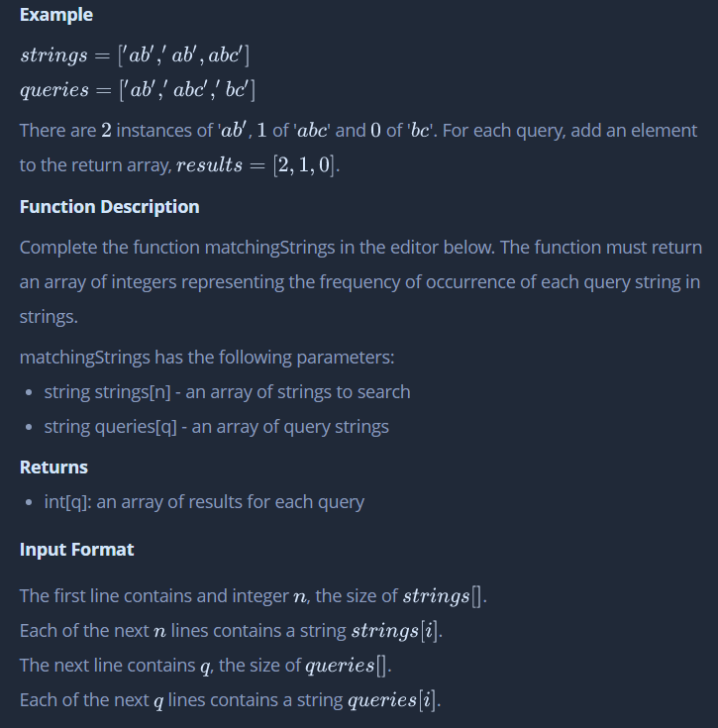Click the strings[] expression in first input line

tap(442, 596)
